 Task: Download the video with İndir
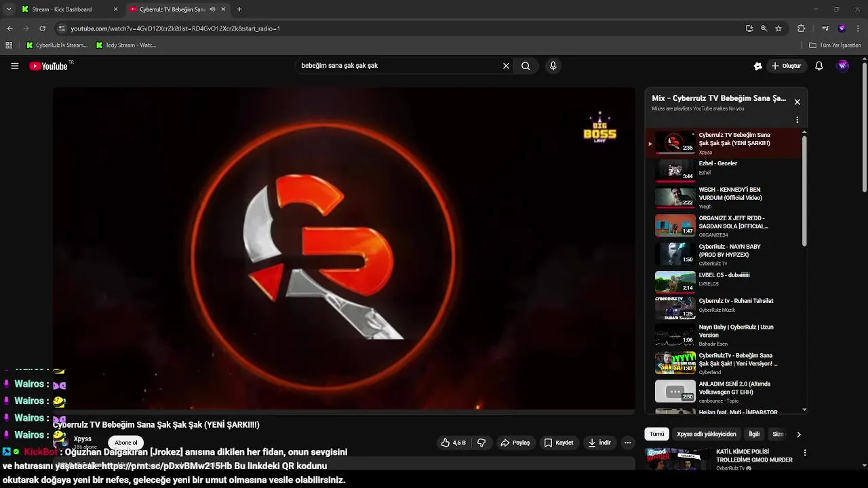coord(599,443)
